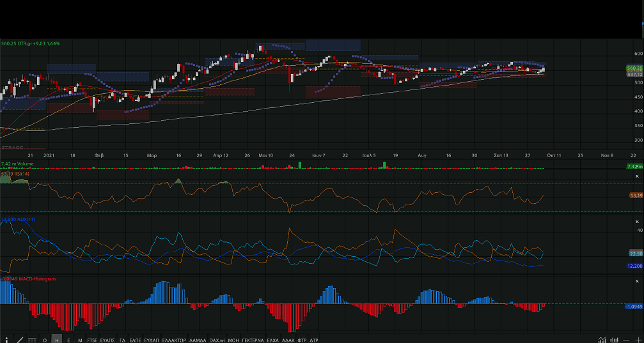Viewport: 644px width, 343px height.
Task: Select the Ω hourly timeframe
Action: pyautogui.click(x=45, y=340)
